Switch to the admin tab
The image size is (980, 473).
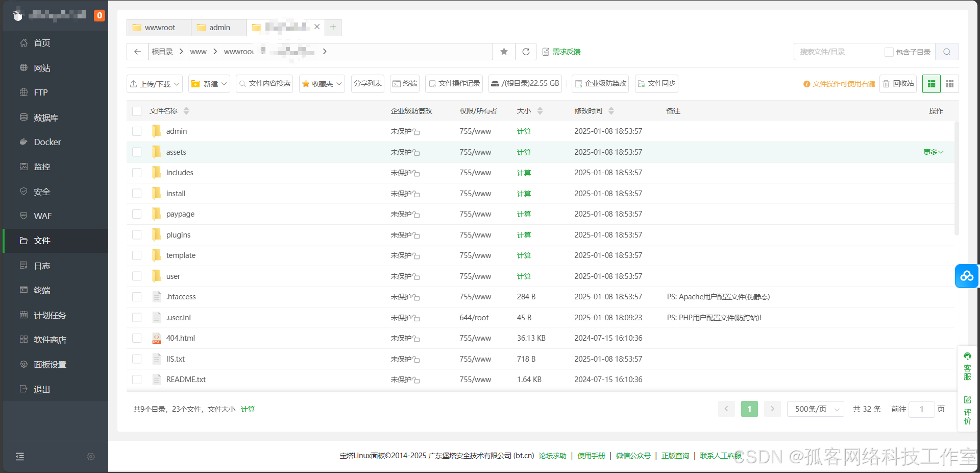[x=219, y=28]
